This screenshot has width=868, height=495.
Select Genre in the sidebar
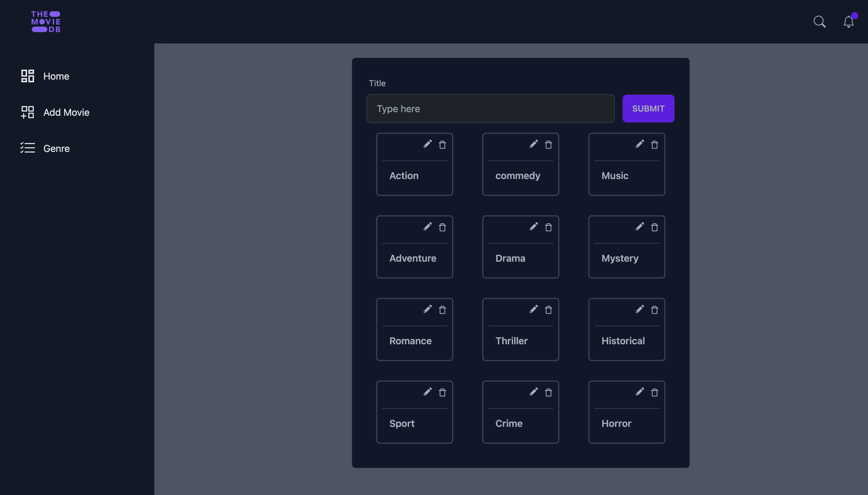point(56,148)
